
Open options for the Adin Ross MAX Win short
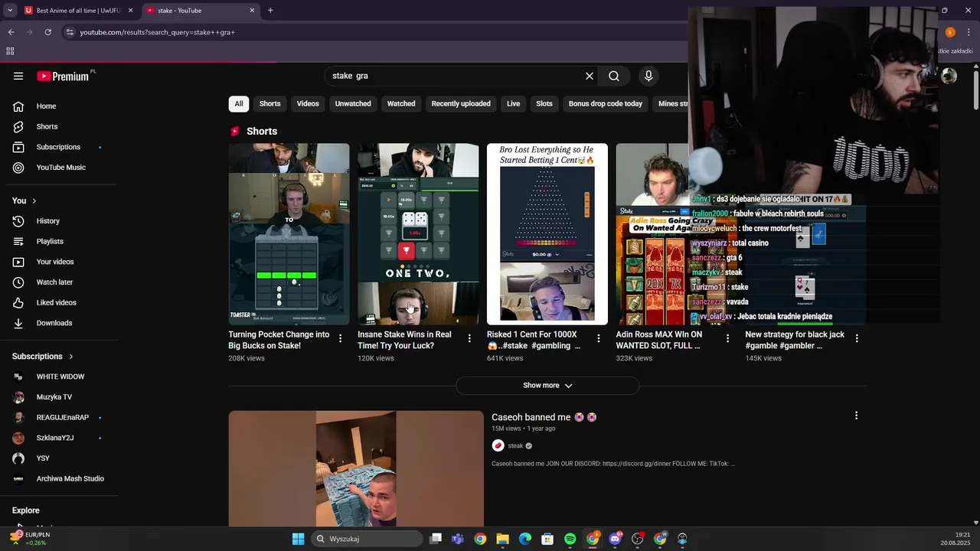pyautogui.click(x=728, y=338)
